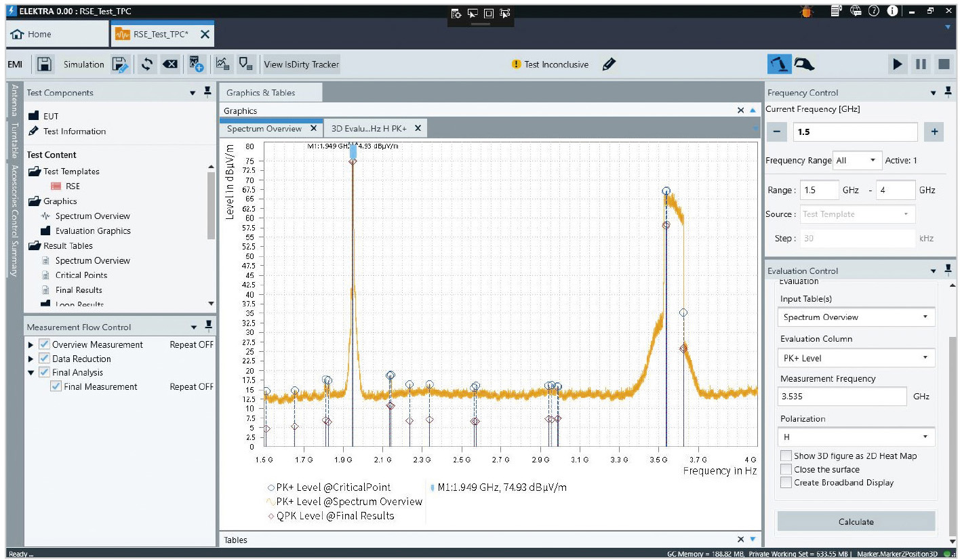960x560 pixels.
Task: Click the Test Inconclusive warning icon
Action: pos(517,64)
